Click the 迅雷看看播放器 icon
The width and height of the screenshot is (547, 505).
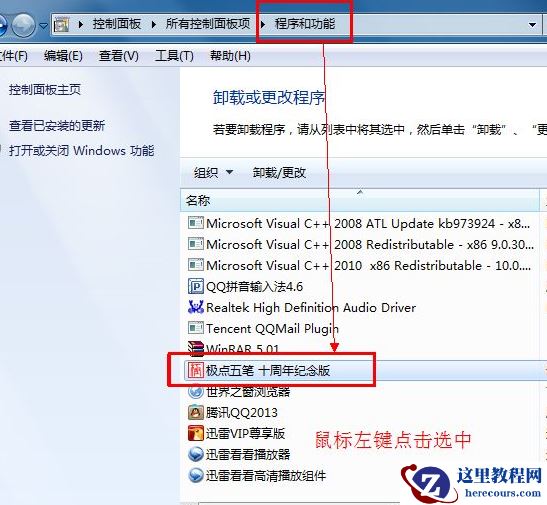coord(196,454)
